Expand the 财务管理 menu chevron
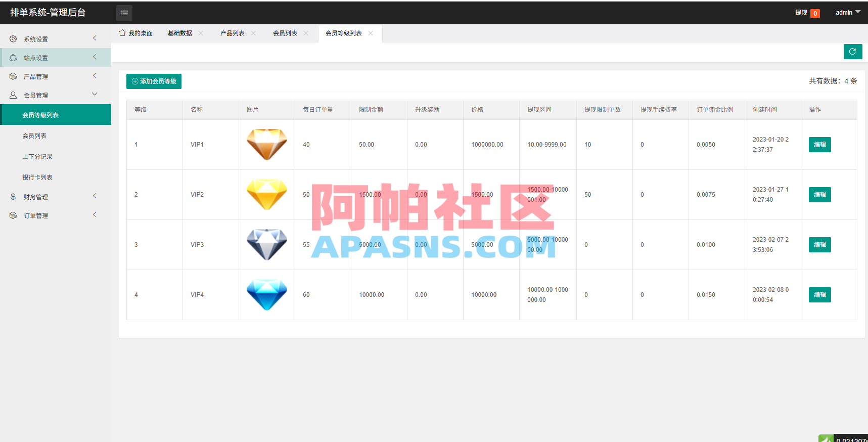This screenshot has width=868, height=442. coord(95,196)
